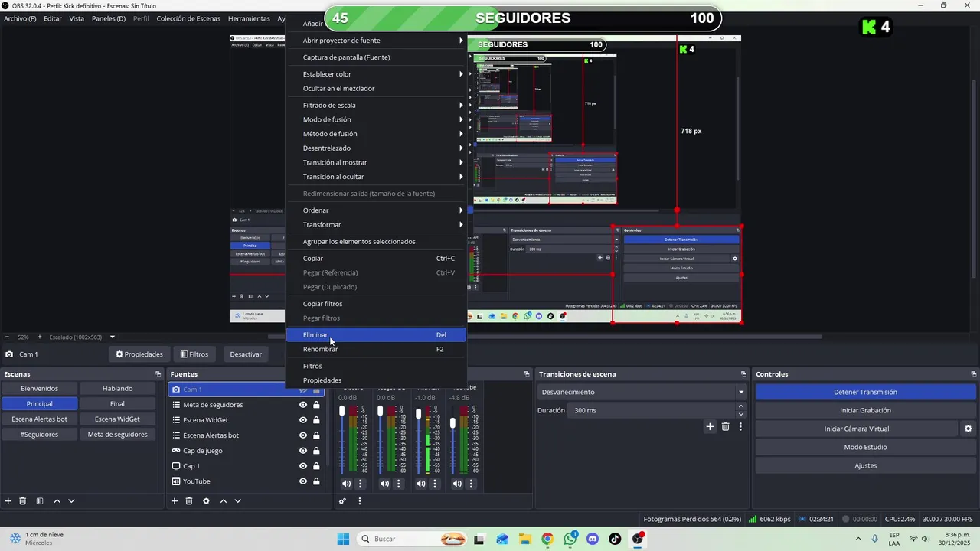Delete transition using trash icon
The image size is (980, 551).
click(x=726, y=427)
